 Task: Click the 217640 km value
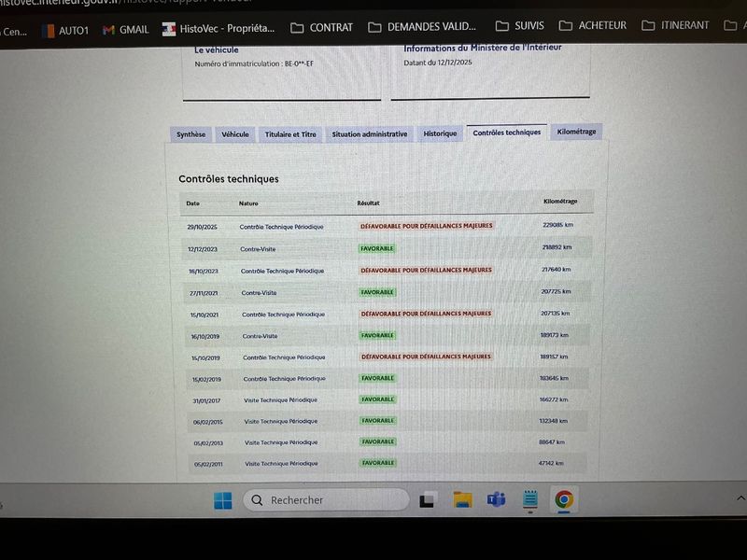coord(556,270)
